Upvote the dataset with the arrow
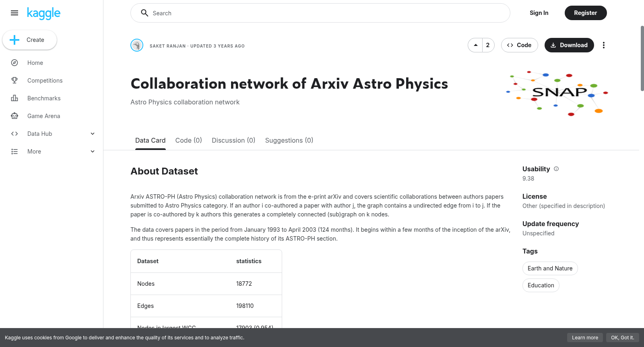Viewport: 644px width, 347px height. click(476, 45)
